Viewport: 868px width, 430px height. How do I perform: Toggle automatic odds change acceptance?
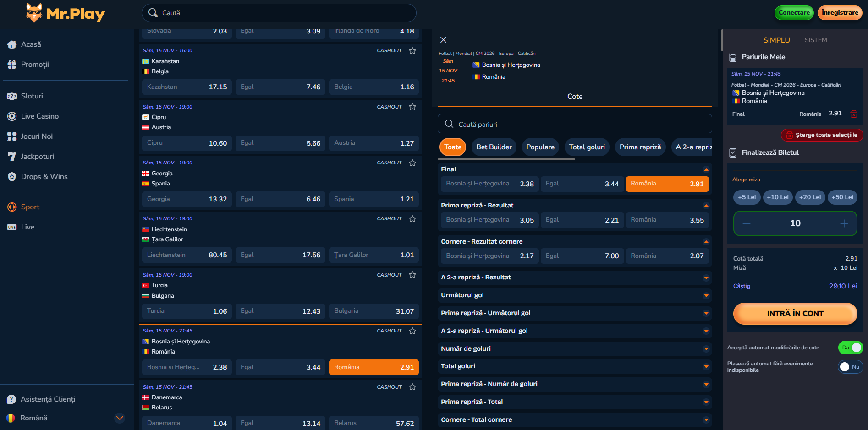[x=850, y=348]
